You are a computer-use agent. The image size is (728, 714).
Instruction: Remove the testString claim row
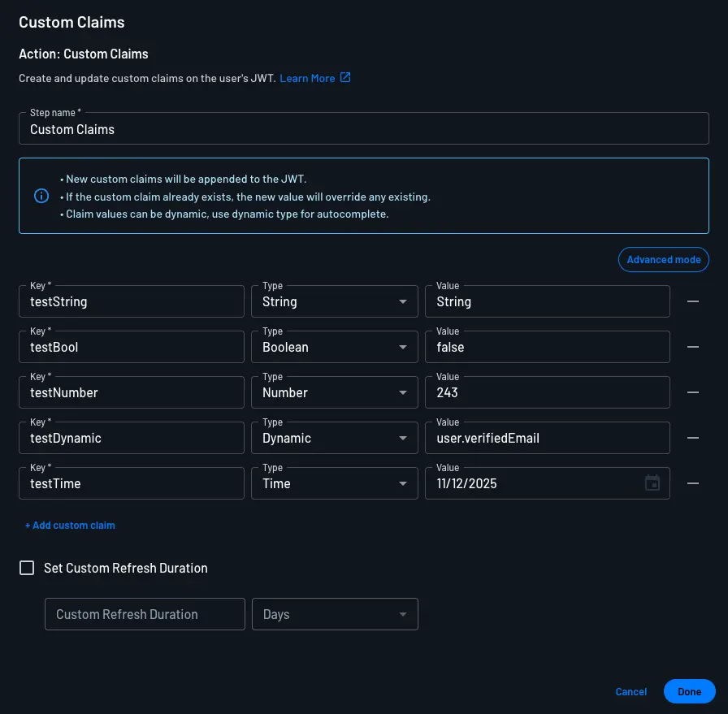692,301
